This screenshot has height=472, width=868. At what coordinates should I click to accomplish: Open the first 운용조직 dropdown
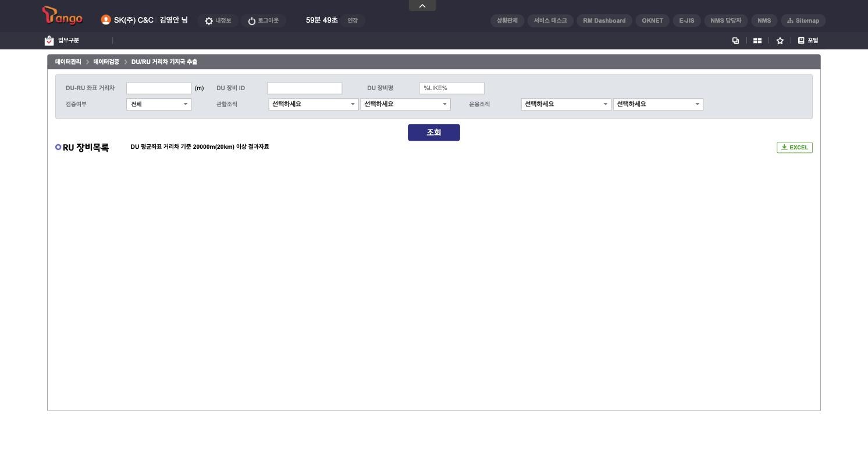coord(566,105)
